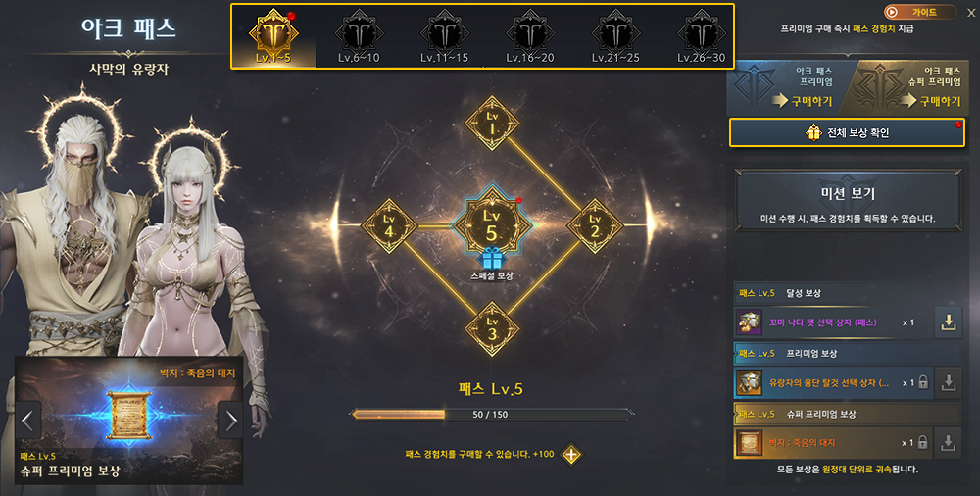Open the 미션 보기 panel
The image size is (980, 496).
847,201
